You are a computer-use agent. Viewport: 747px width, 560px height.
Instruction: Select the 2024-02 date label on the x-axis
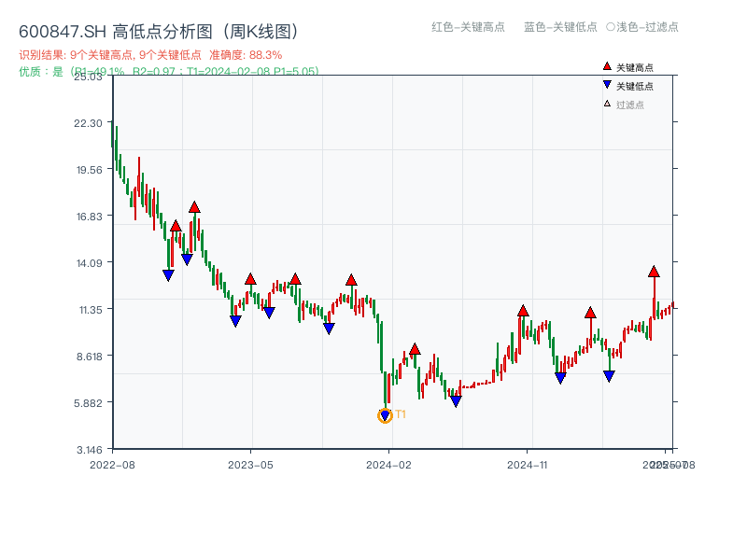click(389, 464)
